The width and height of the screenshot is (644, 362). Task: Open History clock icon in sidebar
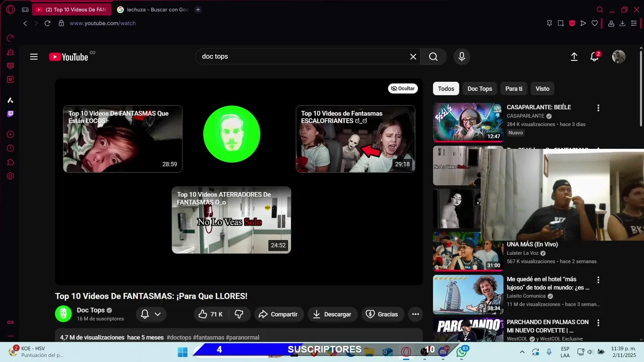10,148
